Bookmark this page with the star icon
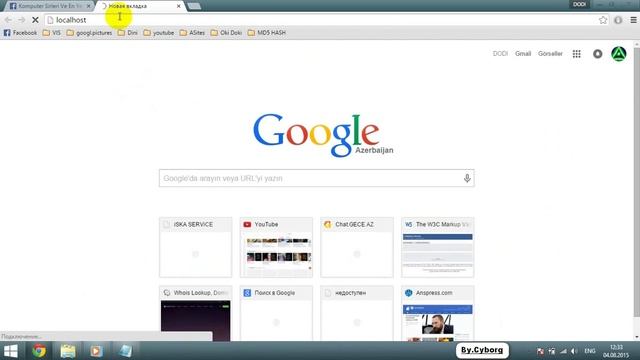640x360 pixels. pyautogui.click(x=603, y=20)
